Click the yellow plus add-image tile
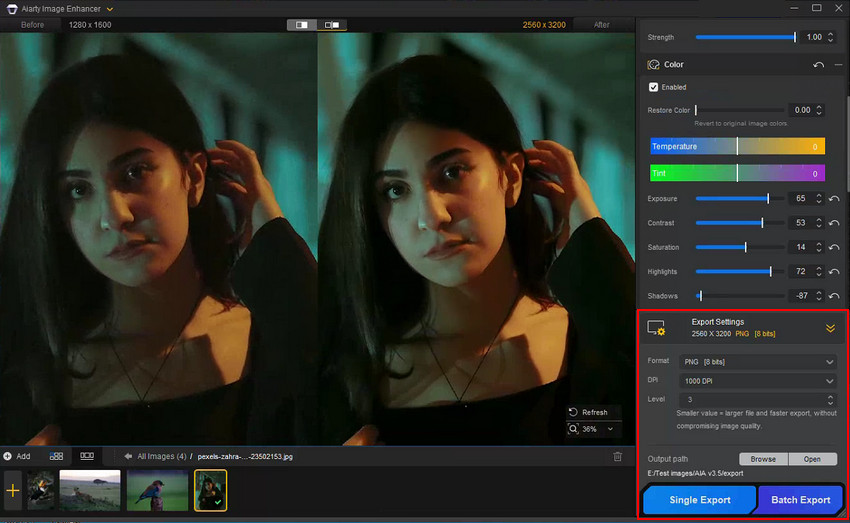The image size is (850, 523). click(x=13, y=491)
